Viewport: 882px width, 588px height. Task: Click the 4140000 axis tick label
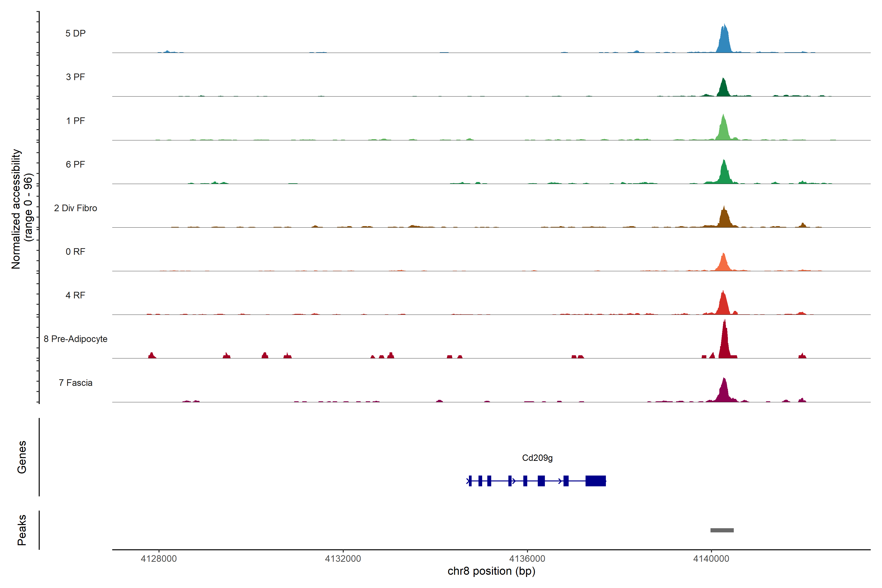tap(711, 558)
